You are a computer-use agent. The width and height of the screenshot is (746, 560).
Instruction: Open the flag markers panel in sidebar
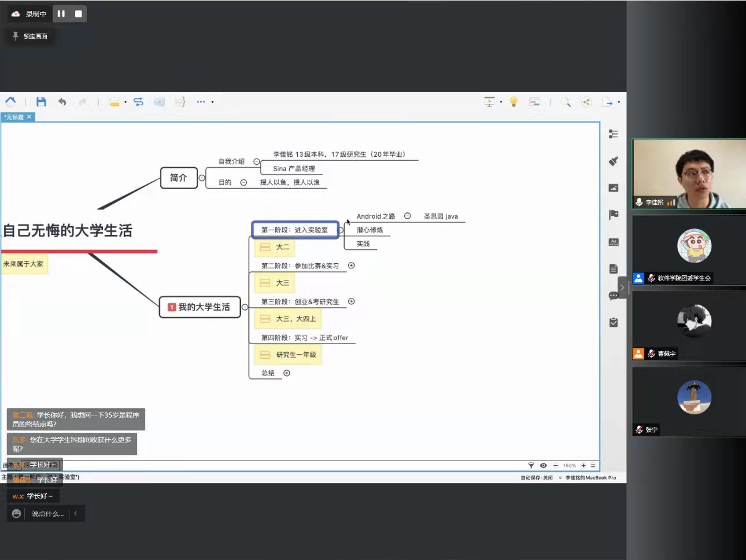(614, 215)
